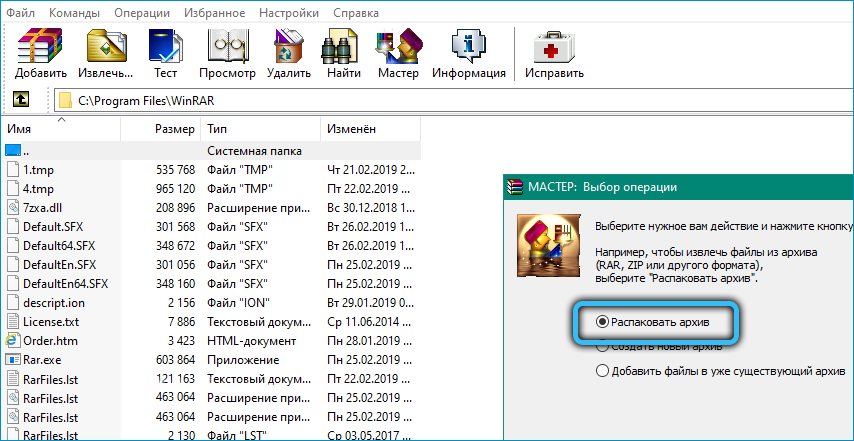Select the Order.htm browser icon
Viewport: 854px width, 441px height.
[x=13, y=341]
